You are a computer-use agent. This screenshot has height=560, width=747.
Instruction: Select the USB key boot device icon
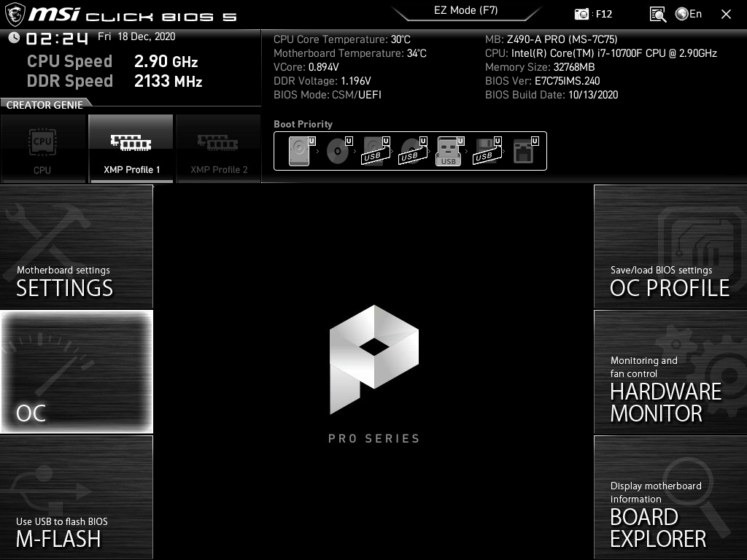[449, 151]
